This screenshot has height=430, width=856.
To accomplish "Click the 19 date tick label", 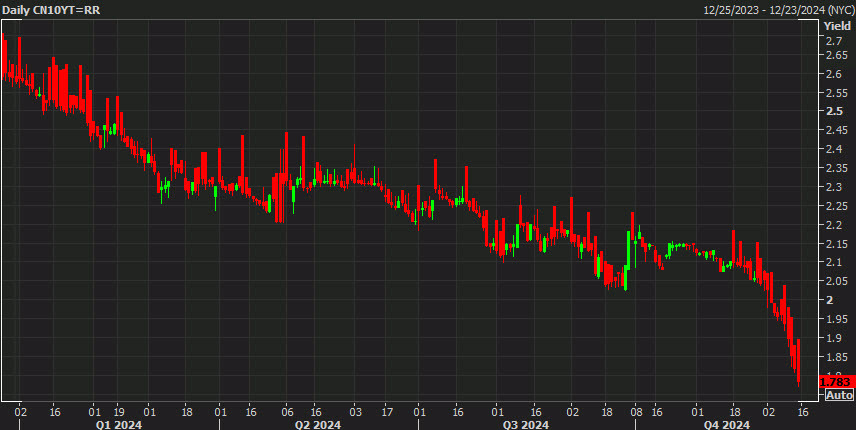I will (x=120, y=412).
